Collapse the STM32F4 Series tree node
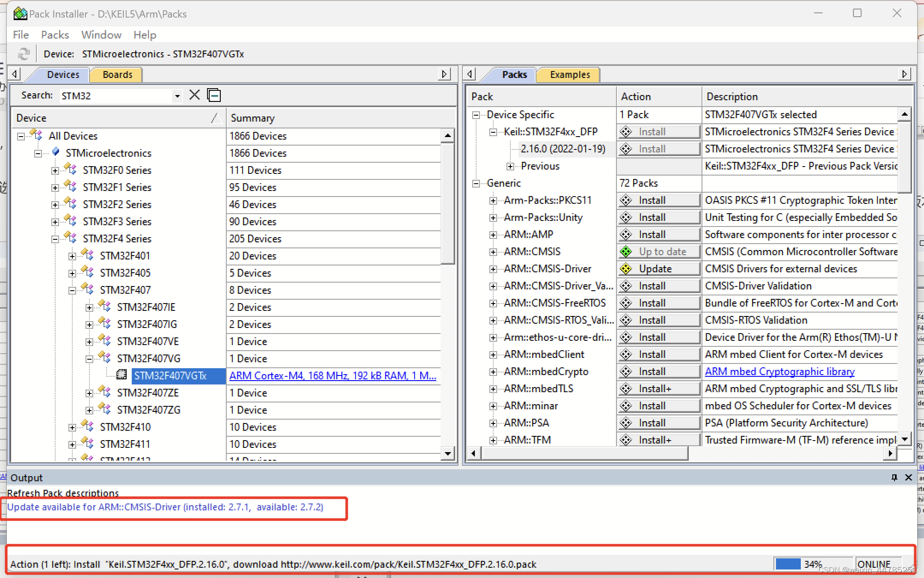924x578 pixels. click(x=55, y=239)
